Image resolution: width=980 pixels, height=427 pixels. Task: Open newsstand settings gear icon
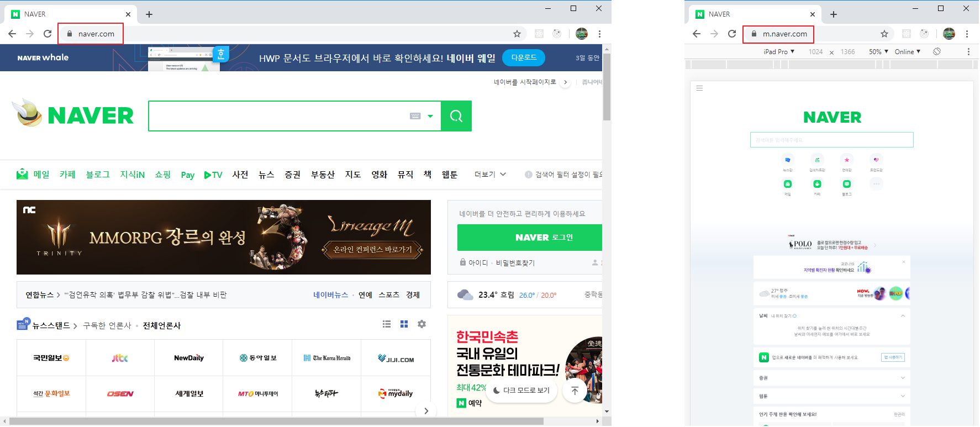422,324
